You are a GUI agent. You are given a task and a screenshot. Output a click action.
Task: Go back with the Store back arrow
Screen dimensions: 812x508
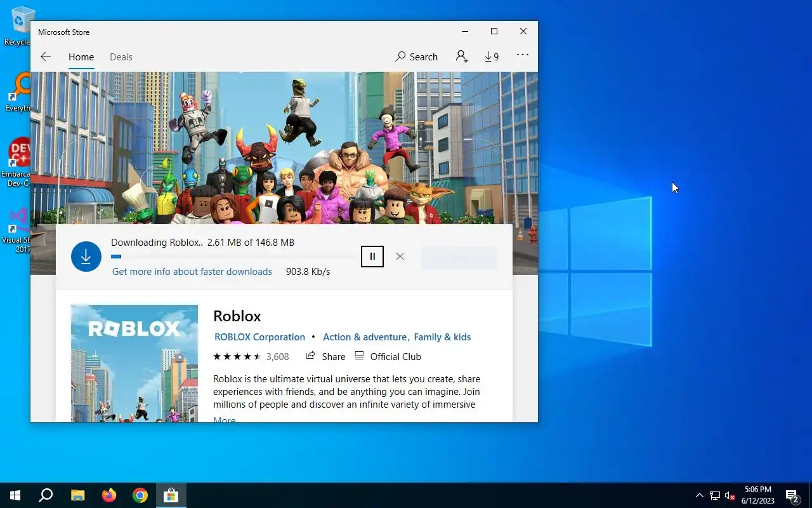(46, 57)
